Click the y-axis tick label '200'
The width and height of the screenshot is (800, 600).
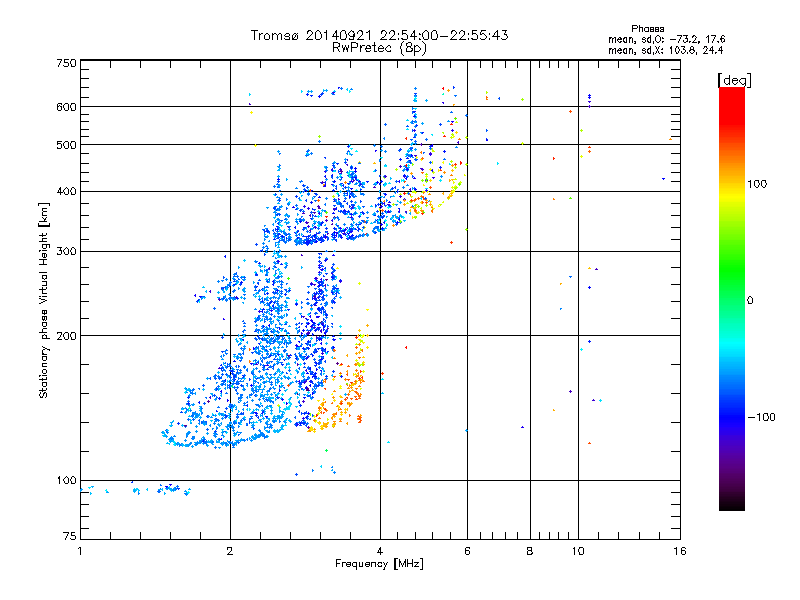66,336
